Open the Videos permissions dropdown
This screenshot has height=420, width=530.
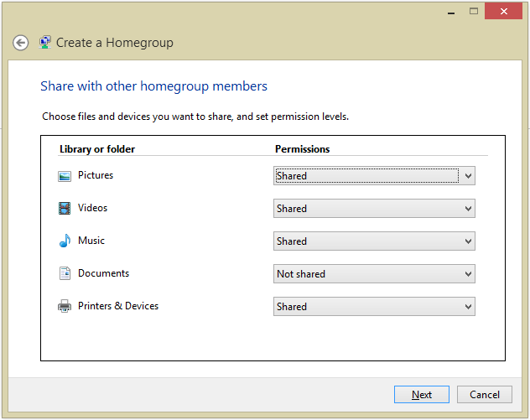tap(374, 209)
